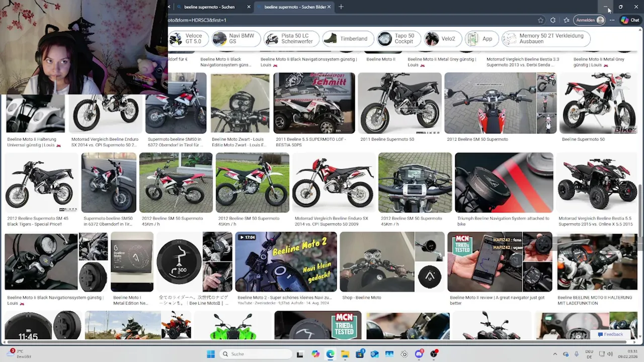Open 'Triumph Beeline Navigation System' image
Image resolution: width=644 pixels, height=362 pixels.
coord(504,183)
